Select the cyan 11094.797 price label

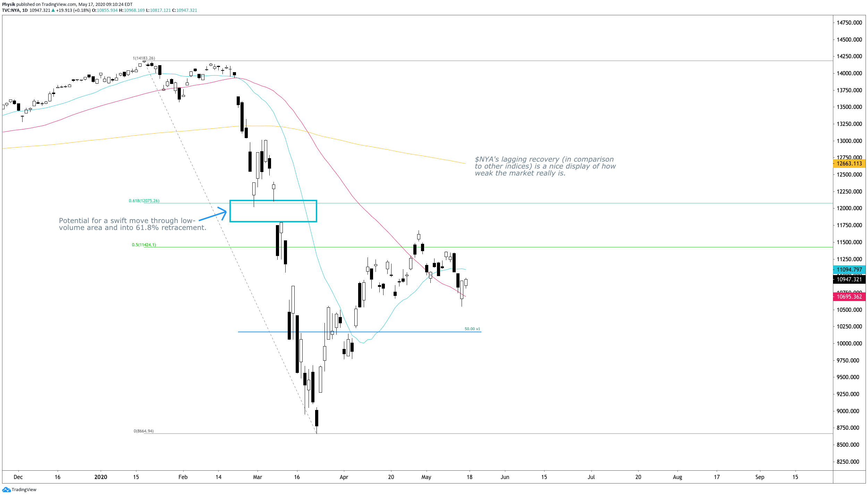coord(849,270)
